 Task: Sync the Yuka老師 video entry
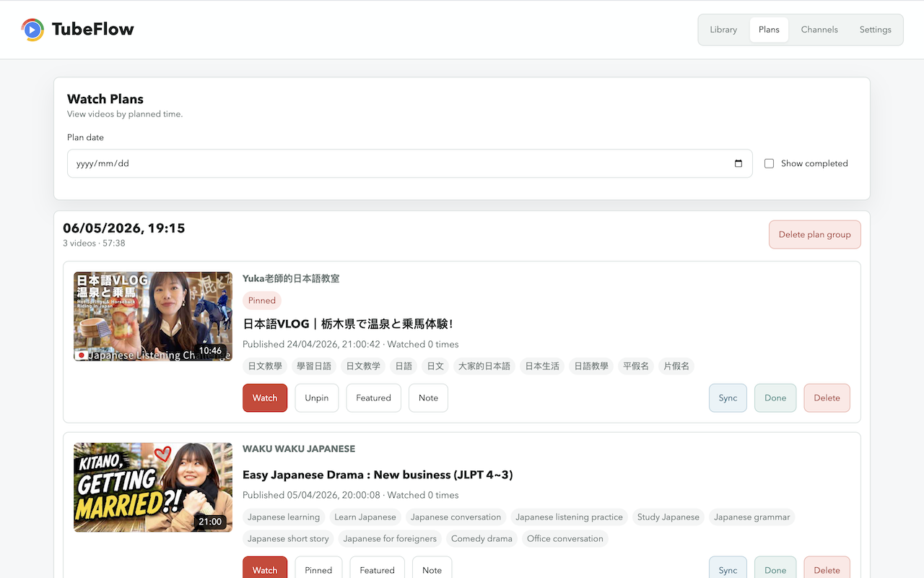click(x=728, y=398)
